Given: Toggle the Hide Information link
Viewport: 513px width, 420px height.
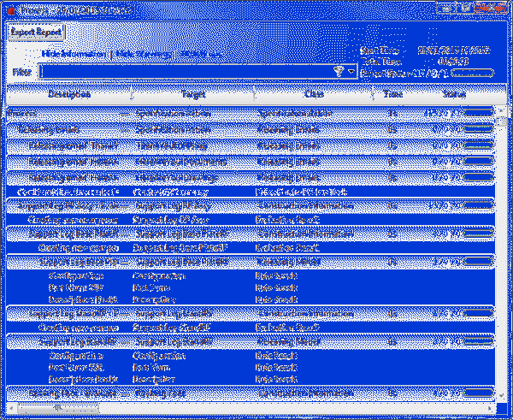Looking at the screenshot, I should [x=74, y=54].
